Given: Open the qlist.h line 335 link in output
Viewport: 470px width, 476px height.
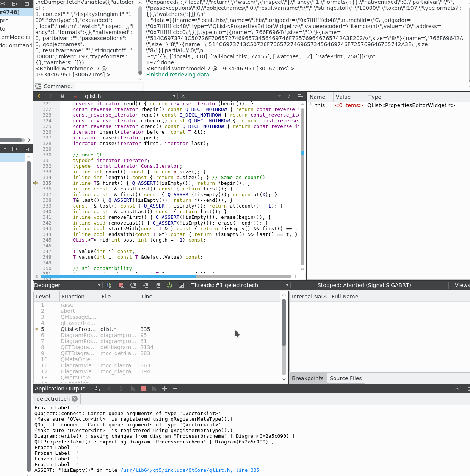Looking at the screenshot, I should (x=190, y=470).
